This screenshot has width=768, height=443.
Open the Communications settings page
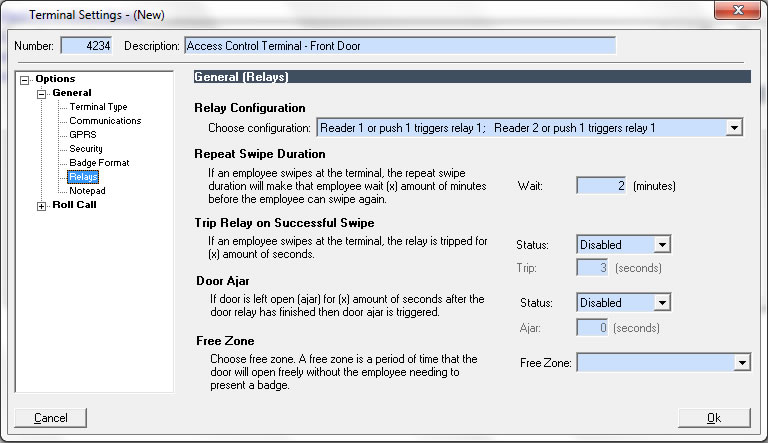click(x=105, y=121)
